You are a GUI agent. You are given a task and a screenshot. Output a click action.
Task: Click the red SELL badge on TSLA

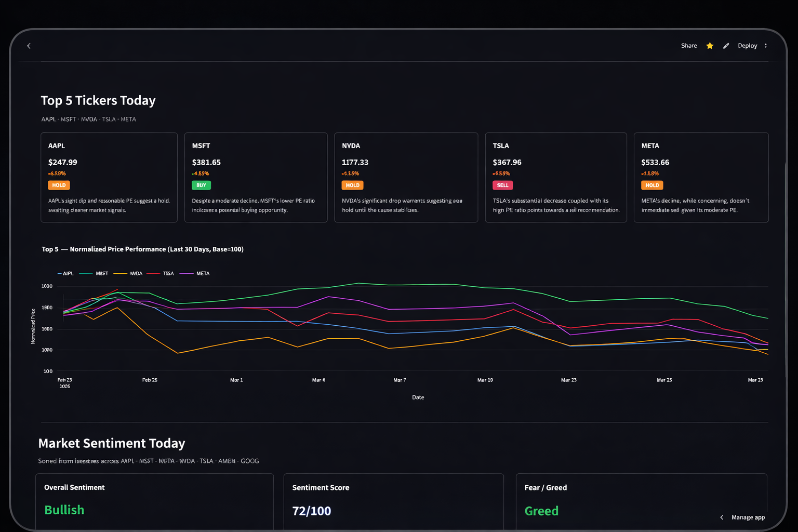pyautogui.click(x=502, y=185)
